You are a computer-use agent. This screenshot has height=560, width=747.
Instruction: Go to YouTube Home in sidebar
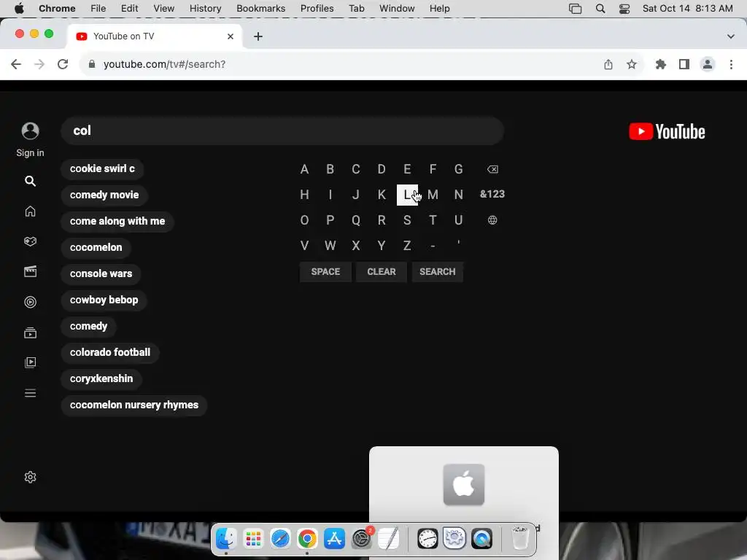coord(30,211)
